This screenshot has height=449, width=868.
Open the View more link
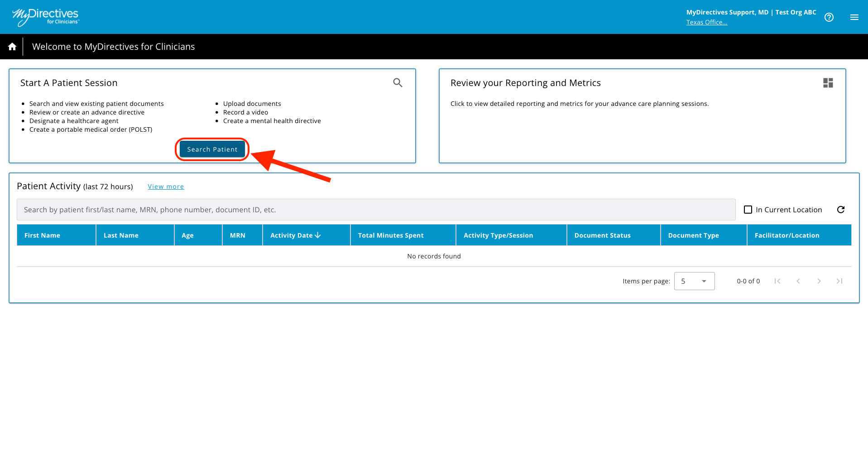click(x=166, y=186)
